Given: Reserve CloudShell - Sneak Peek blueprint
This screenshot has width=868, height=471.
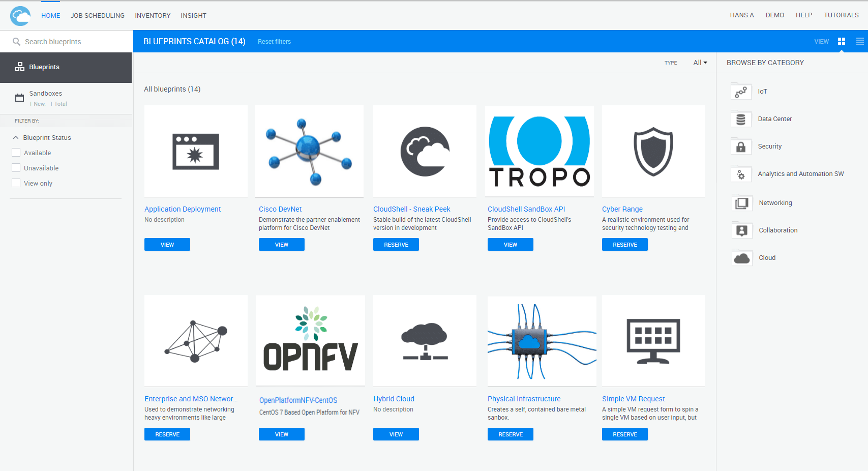Looking at the screenshot, I should coord(396,245).
